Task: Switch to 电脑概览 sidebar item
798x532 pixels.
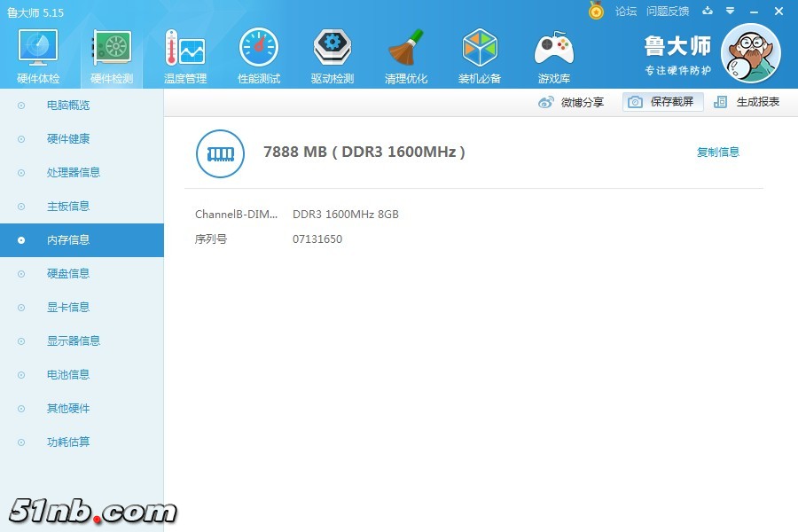Action: pos(68,106)
